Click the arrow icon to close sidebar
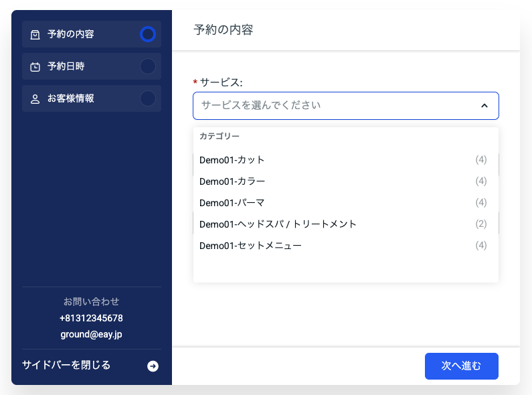 click(x=153, y=366)
